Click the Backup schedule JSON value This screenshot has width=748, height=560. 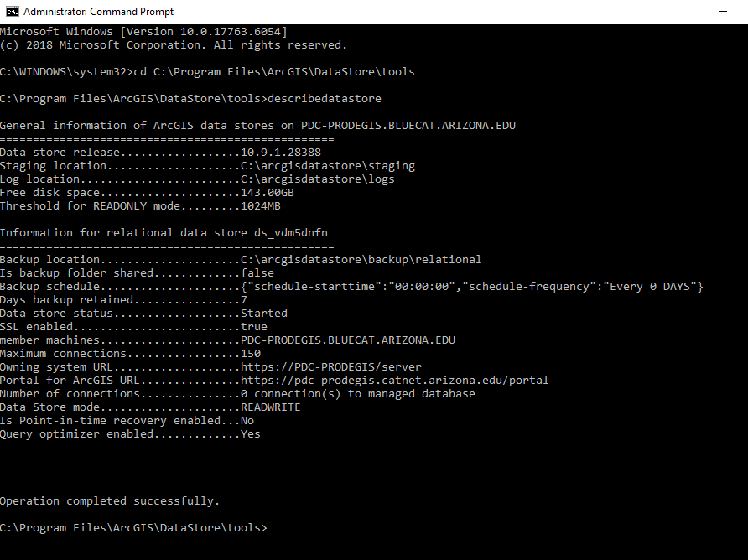point(471,287)
